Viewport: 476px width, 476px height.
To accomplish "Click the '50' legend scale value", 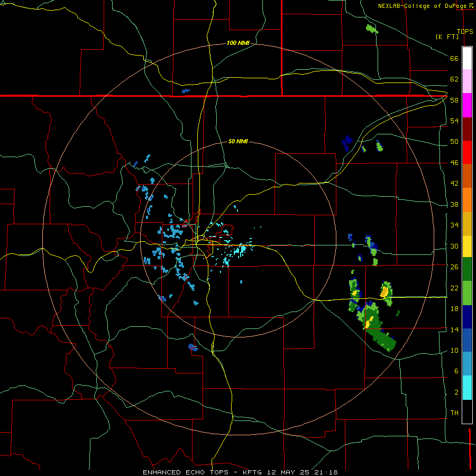I will 454,142.
